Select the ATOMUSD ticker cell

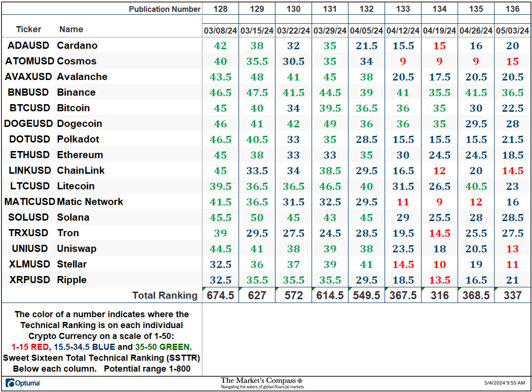[29, 61]
